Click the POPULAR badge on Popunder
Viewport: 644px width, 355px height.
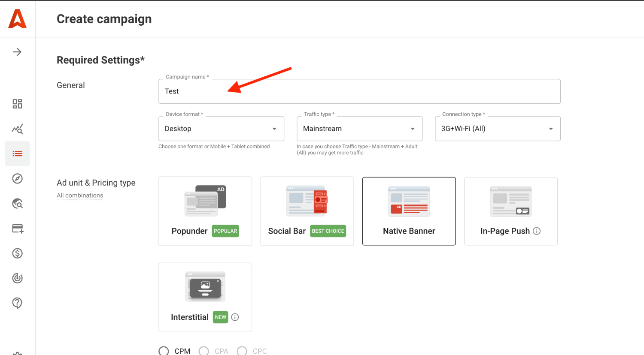[225, 231]
